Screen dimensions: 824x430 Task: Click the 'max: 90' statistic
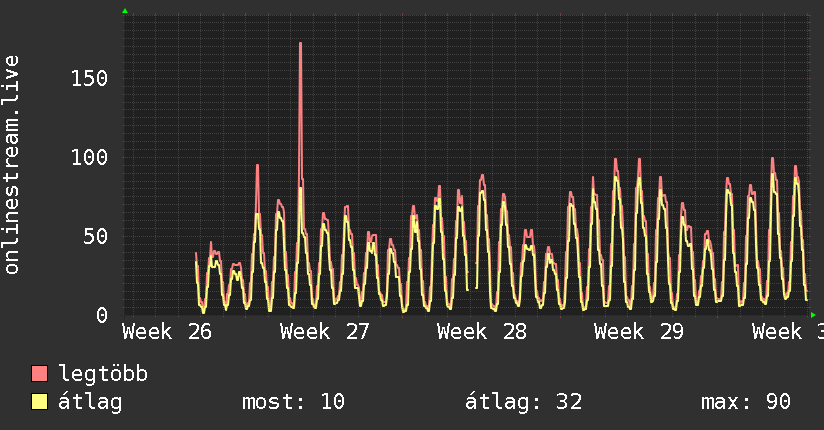point(746,402)
